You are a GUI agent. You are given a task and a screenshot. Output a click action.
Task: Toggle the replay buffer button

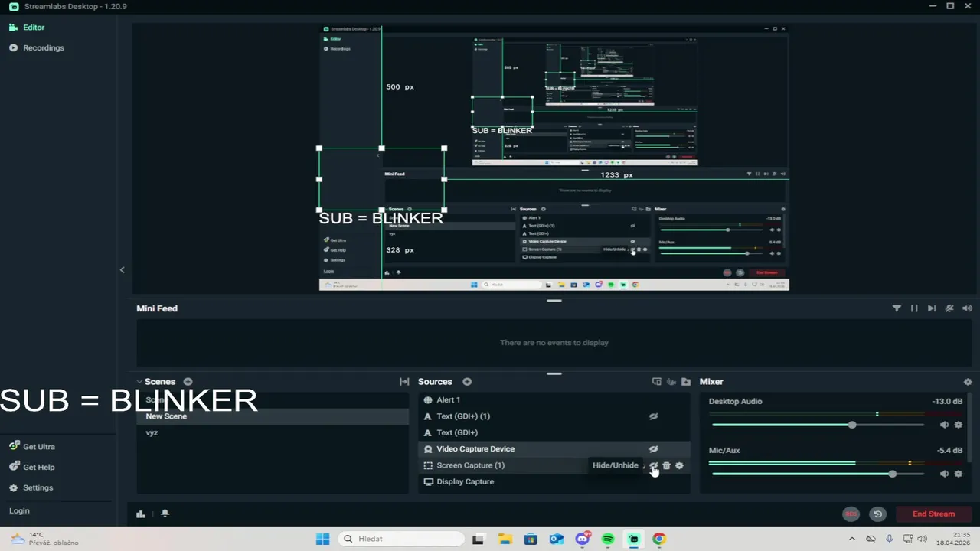[878, 514]
